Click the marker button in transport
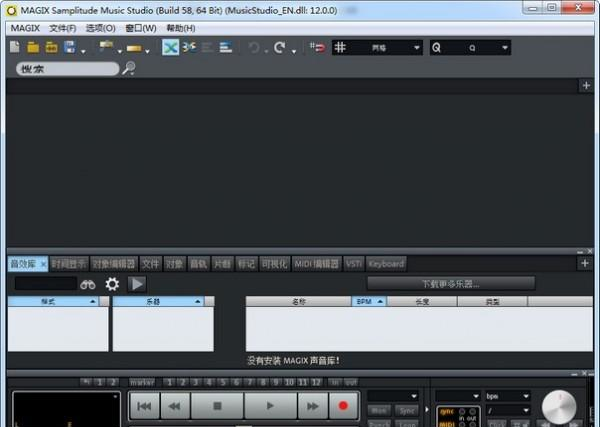The width and height of the screenshot is (600, 427). click(142, 382)
